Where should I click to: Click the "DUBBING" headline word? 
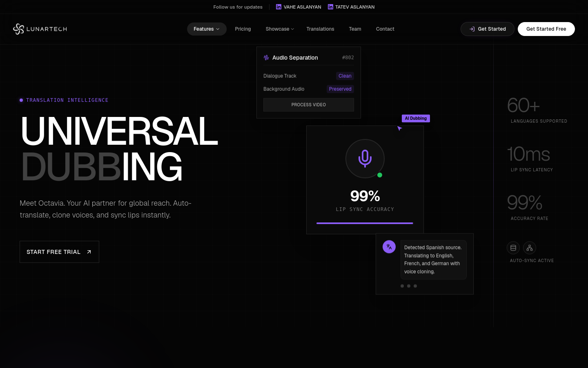tap(101, 167)
